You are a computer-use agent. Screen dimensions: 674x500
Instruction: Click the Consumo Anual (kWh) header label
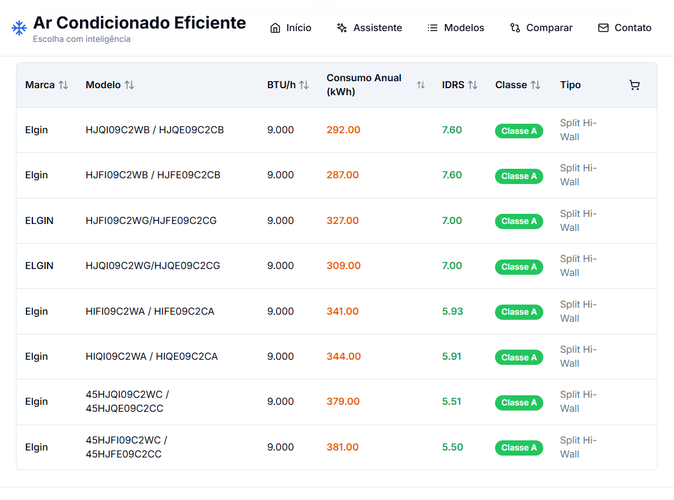pos(364,85)
